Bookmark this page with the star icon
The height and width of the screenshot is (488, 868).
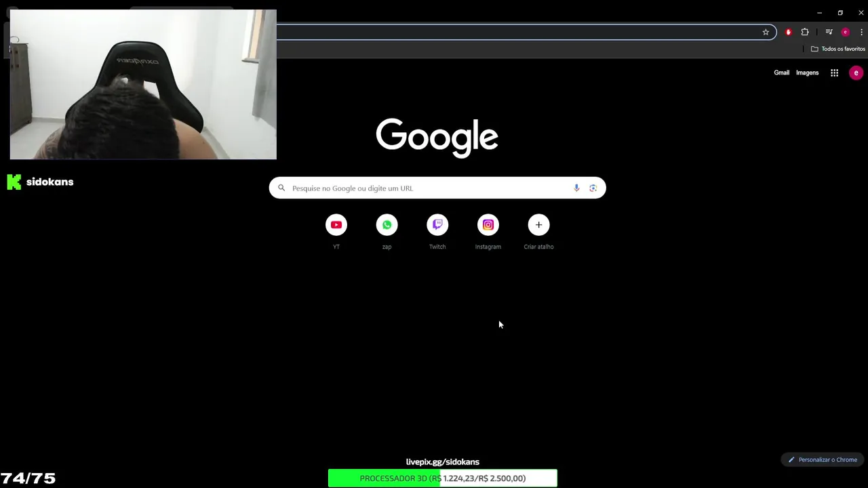(x=766, y=32)
